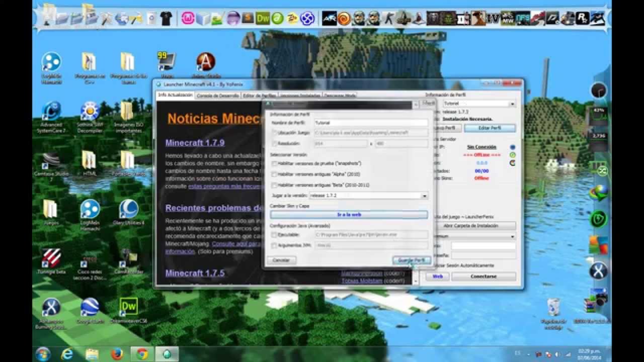Viewport: 644px width, 362px height.
Task: Click the GTA IV icon in top dock
Action: pyautogui.click(x=493, y=19)
